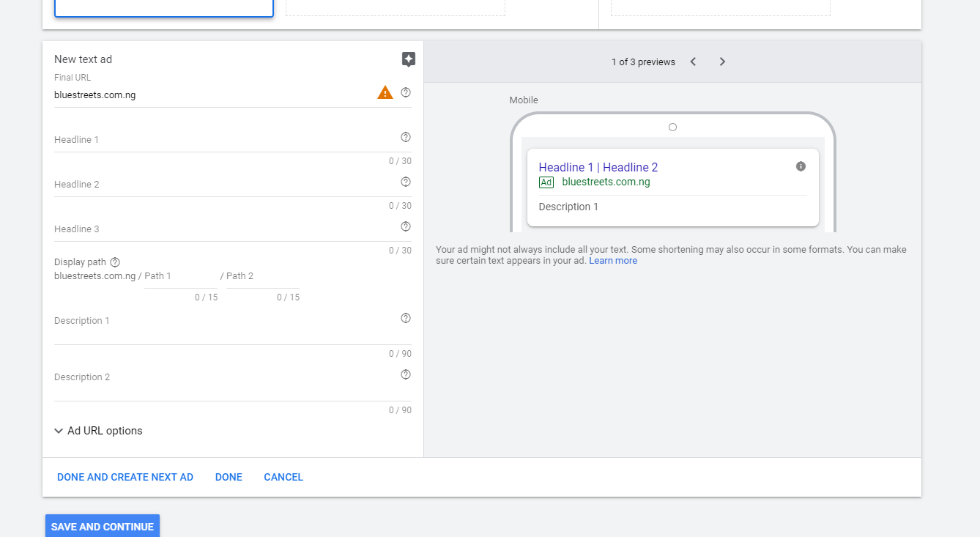This screenshot has width=980, height=537.
Task: Go to next ad preview arrow
Action: coord(722,62)
